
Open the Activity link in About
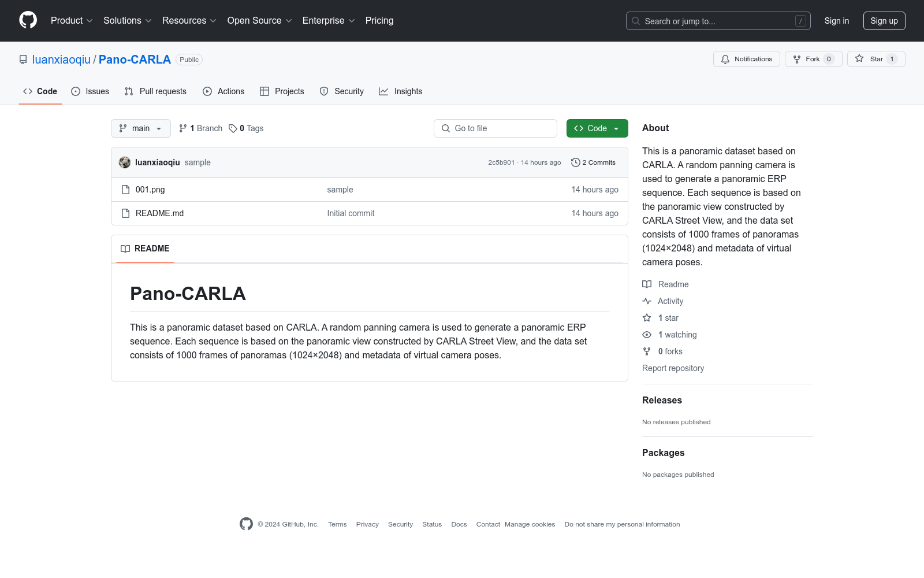(x=663, y=301)
